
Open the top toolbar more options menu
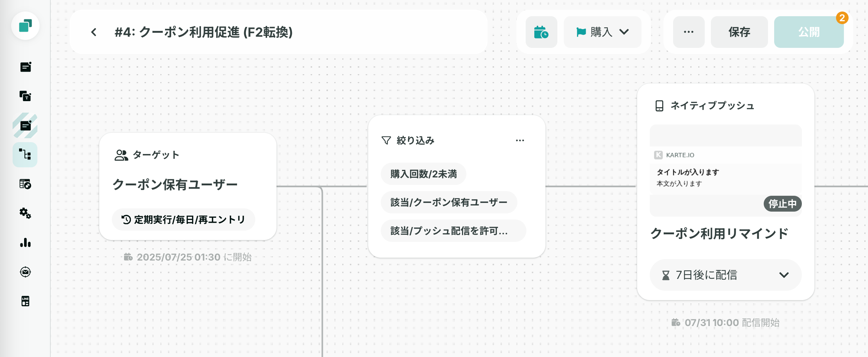coord(689,32)
